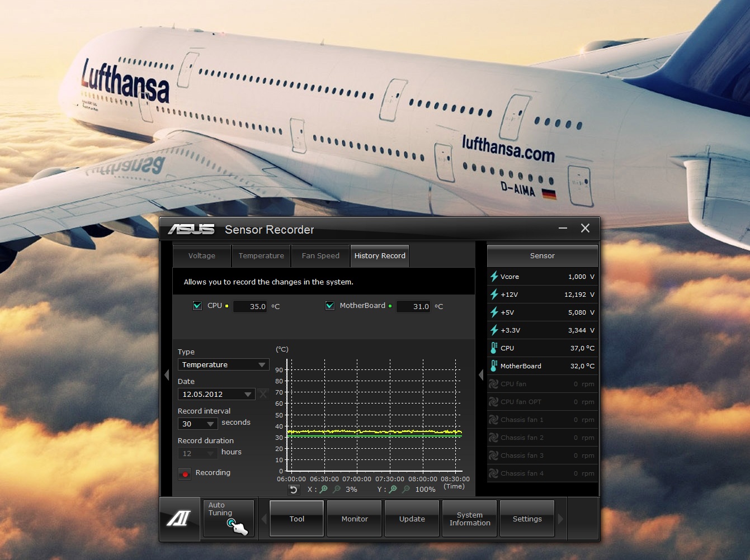Screen dimensions: 750x560
Task: Click the Chassis fan 1 icon
Action: (494, 420)
